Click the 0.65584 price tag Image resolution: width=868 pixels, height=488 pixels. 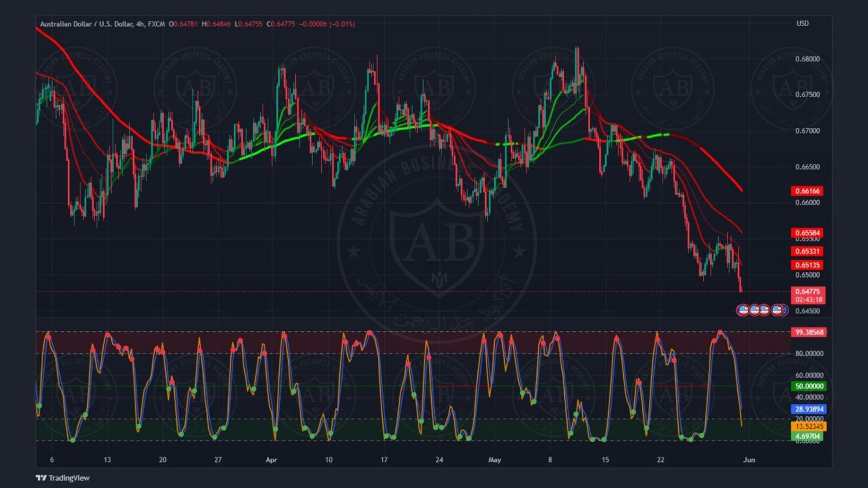pyautogui.click(x=807, y=233)
